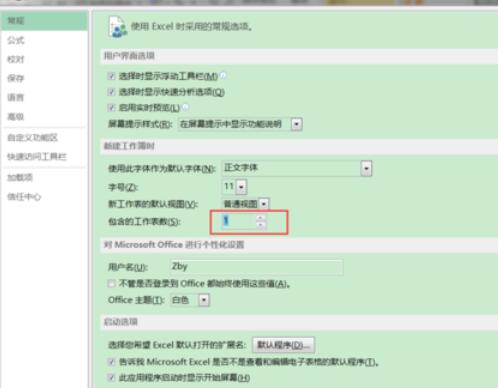This screenshot has height=388, width=498.
Task: Click info icon beside 启用实时预览(L)
Action: (185, 107)
